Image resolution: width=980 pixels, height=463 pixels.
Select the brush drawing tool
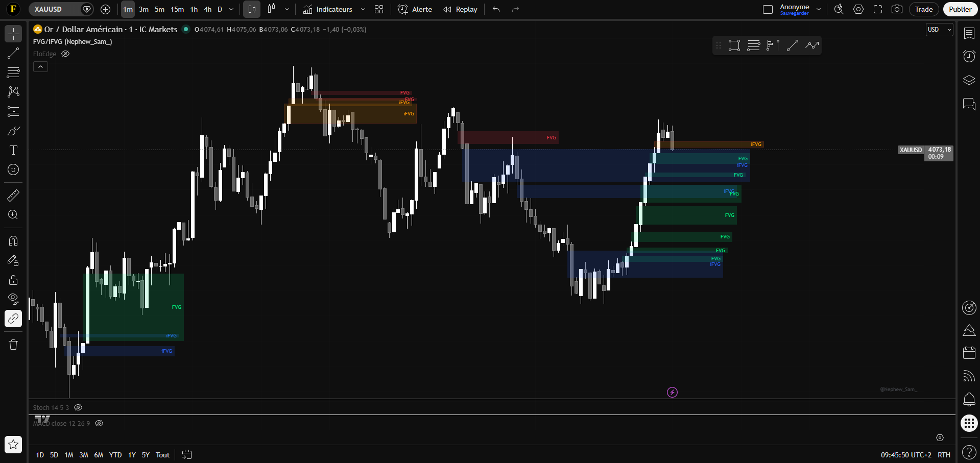[13, 131]
